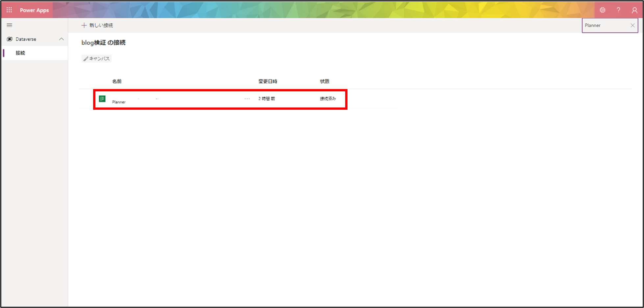Click the 接続済み status text

point(328,99)
